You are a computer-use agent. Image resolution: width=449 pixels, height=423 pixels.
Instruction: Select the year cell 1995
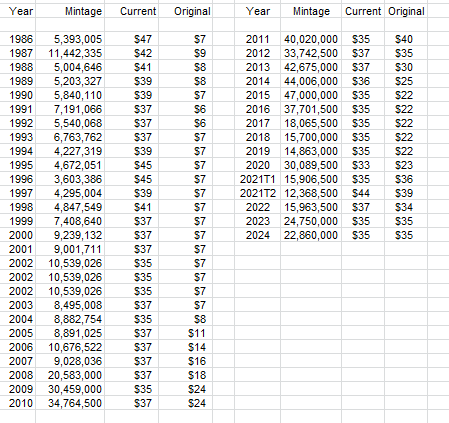pyautogui.click(x=18, y=165)
